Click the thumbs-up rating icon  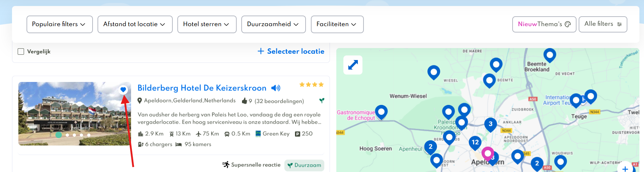[244, 101]
